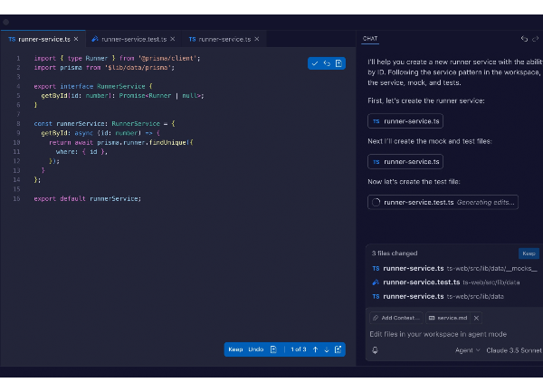Select the '1 of 3' change counter
Screen dimensions: 543x392
pyautogui.click(x=299, y=349)
